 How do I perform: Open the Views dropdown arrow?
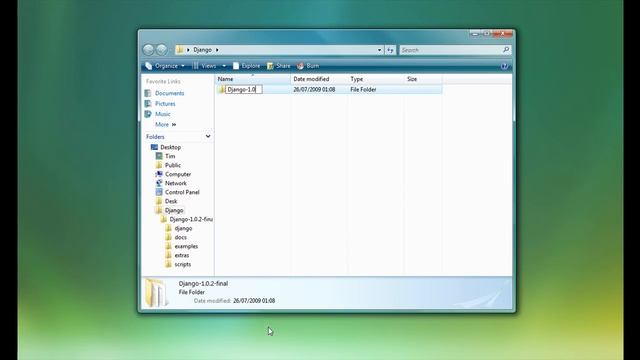224,66
